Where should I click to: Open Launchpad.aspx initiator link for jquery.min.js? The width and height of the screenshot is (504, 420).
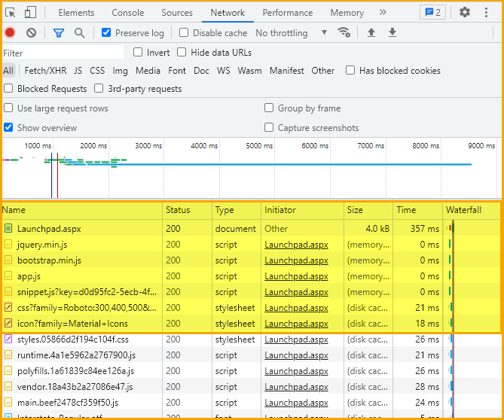[296, 245]
